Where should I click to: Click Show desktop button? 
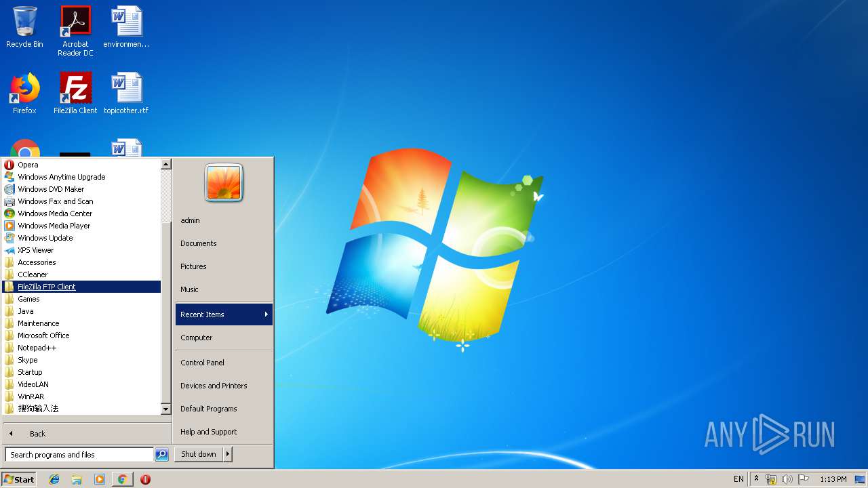860,479
